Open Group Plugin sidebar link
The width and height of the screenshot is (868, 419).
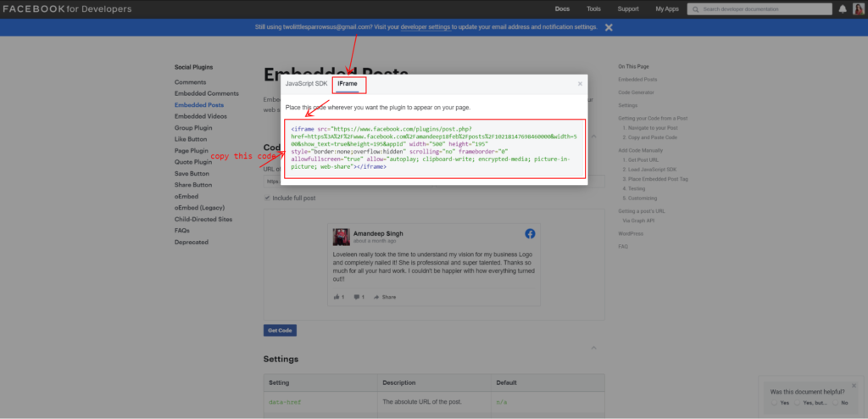pyautogui.click(x=193, y=127)
